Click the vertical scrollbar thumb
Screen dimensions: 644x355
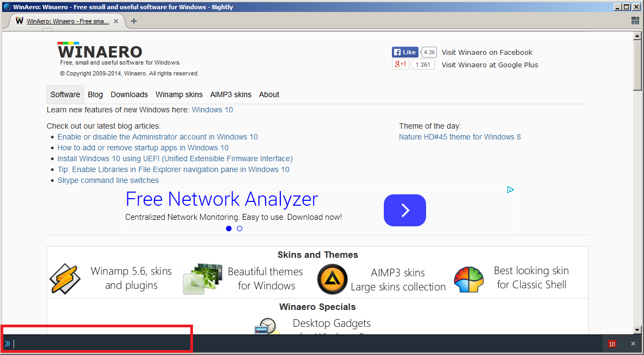(x=637, y=65)
